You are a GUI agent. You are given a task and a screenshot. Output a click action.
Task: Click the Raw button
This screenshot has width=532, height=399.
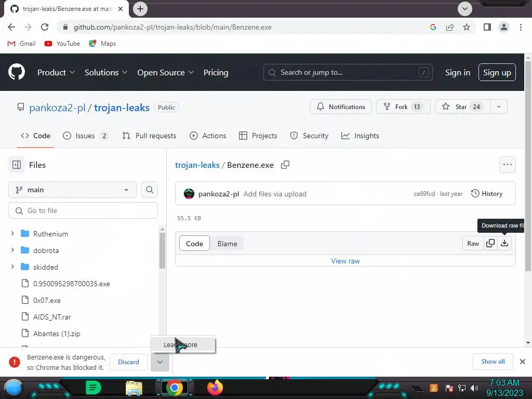[x=473, y=243]
